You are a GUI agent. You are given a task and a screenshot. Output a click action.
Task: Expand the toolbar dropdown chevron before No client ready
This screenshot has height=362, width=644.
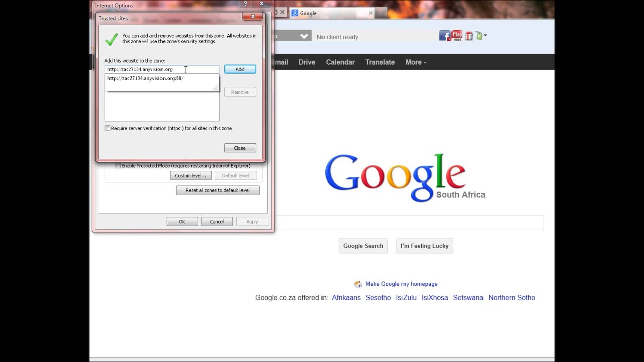click(304, 36)
